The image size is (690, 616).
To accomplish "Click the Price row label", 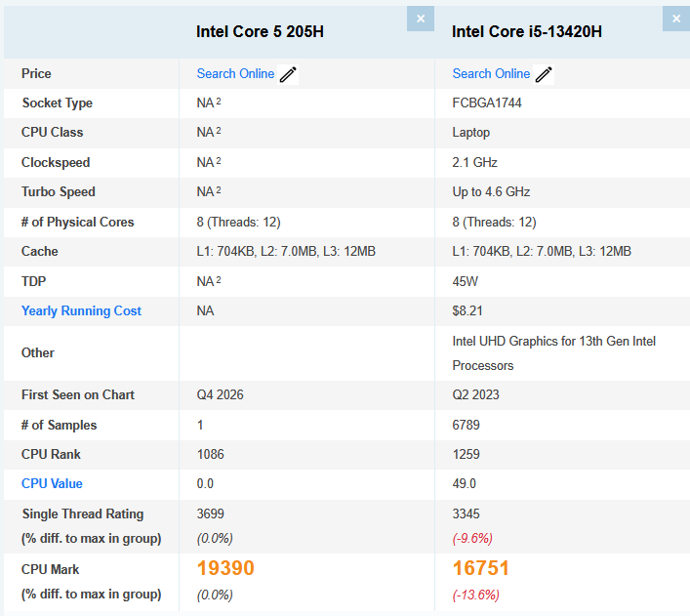I will (36, 73).
